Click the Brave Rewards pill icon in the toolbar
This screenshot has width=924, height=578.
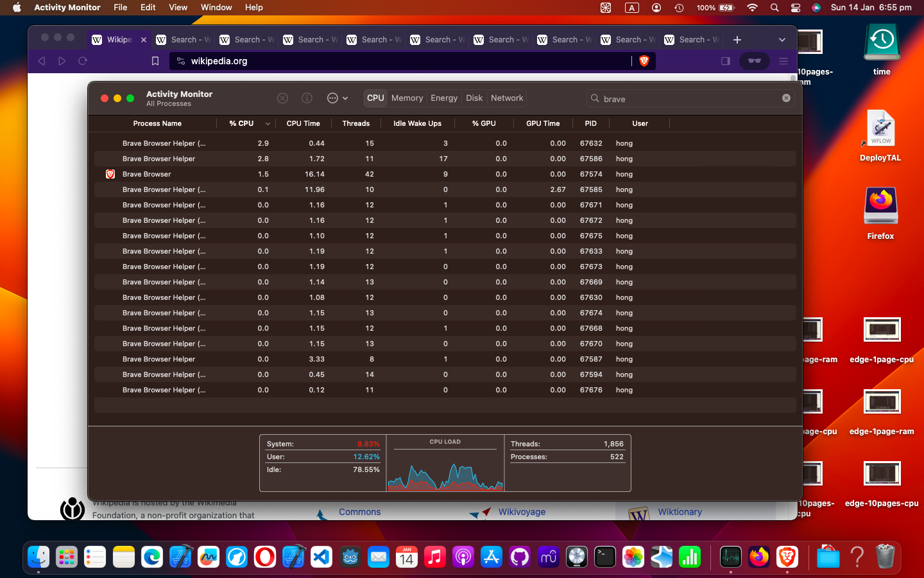754,61
